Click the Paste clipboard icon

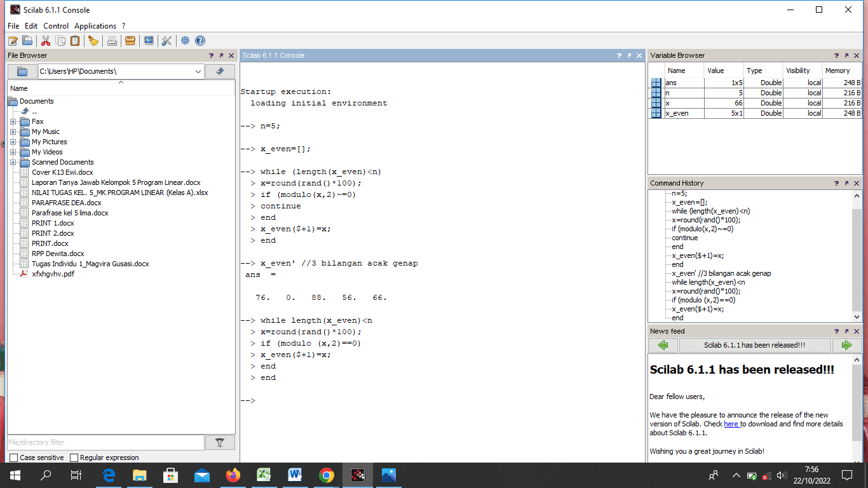(x=75, y=41)
